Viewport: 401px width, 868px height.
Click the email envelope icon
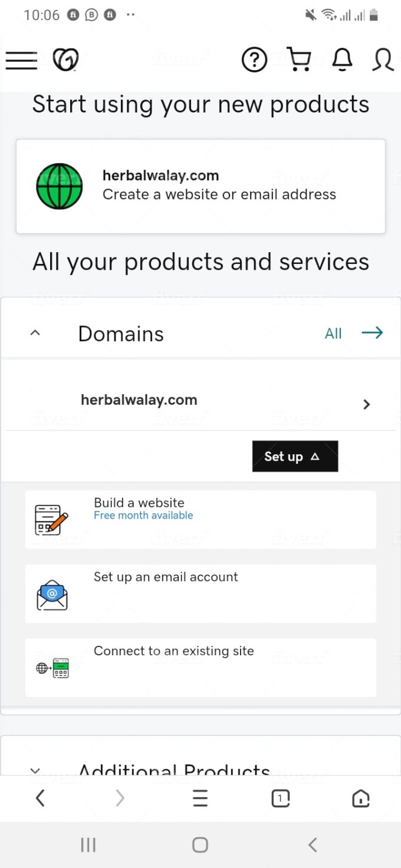tap(52, 593)
